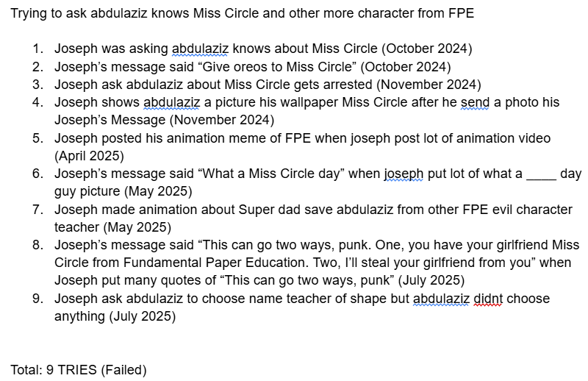588x381 pixels.
Task: Click the underlined word "joseph" in item 6
Action: [404, 174]
